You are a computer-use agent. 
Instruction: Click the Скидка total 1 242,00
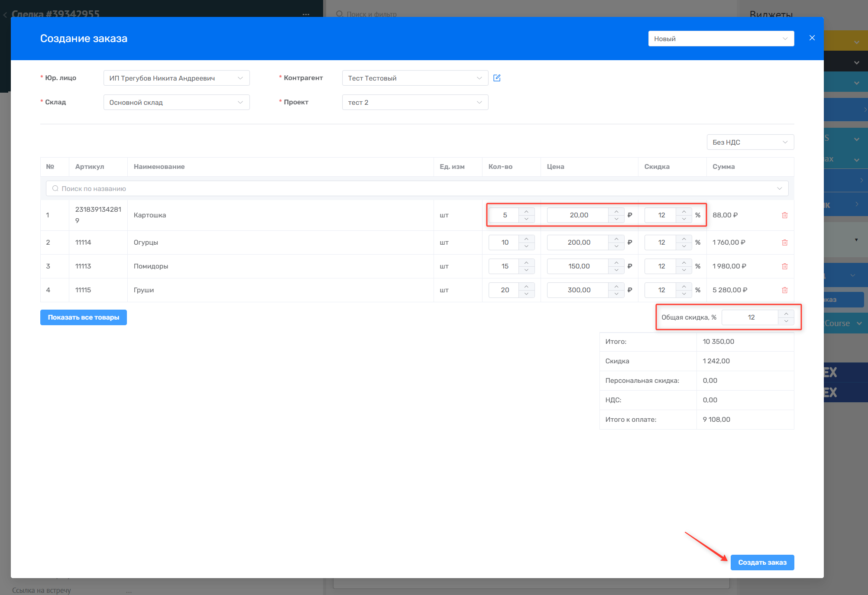(716, 361)
